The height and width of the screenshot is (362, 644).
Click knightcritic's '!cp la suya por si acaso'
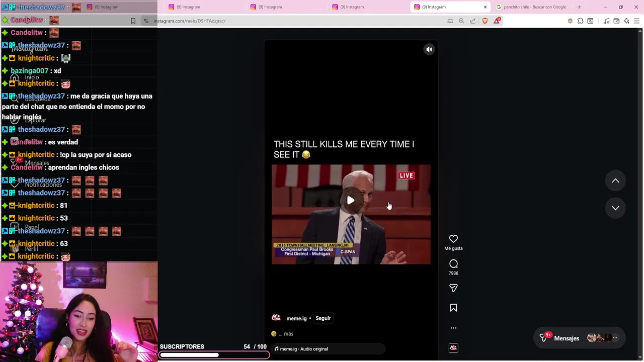point(96,155)
